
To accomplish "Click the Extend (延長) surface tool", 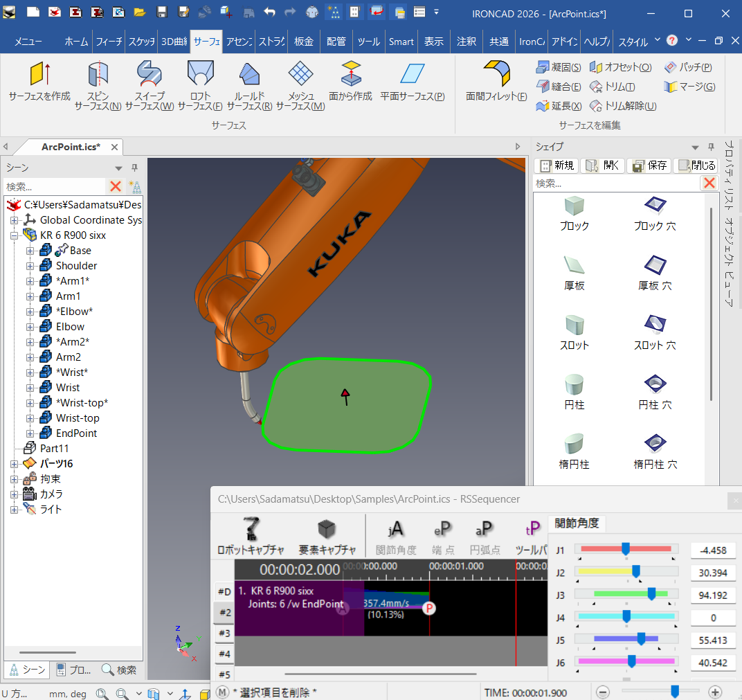I will (x=559, y=106).
